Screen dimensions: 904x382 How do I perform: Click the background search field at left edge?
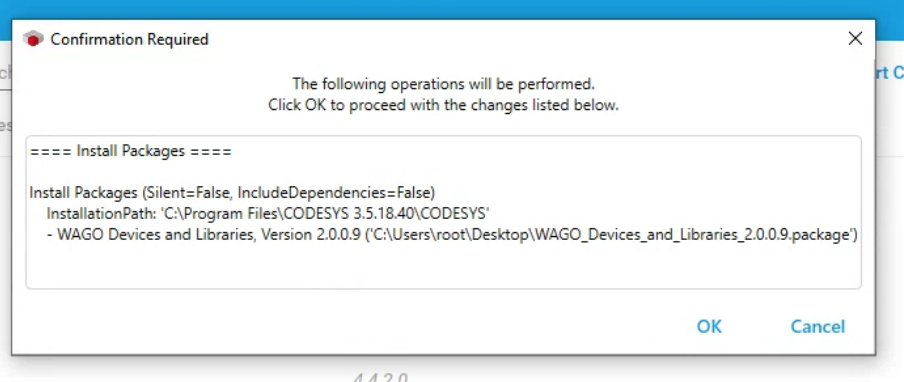pos(6,75)
